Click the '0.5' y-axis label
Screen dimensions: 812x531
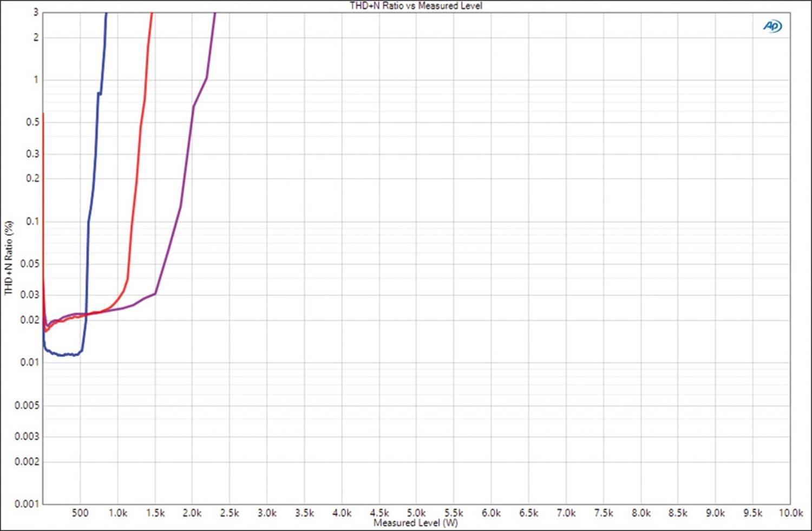click(x=32, y=122)
